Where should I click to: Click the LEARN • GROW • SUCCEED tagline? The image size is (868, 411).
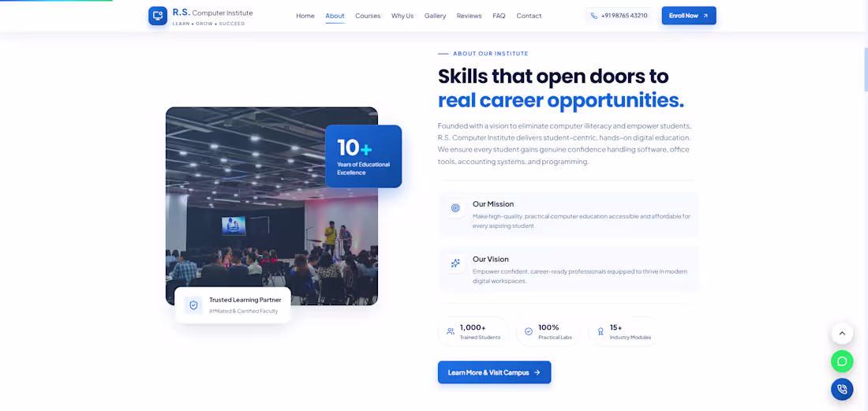point(208,24)
